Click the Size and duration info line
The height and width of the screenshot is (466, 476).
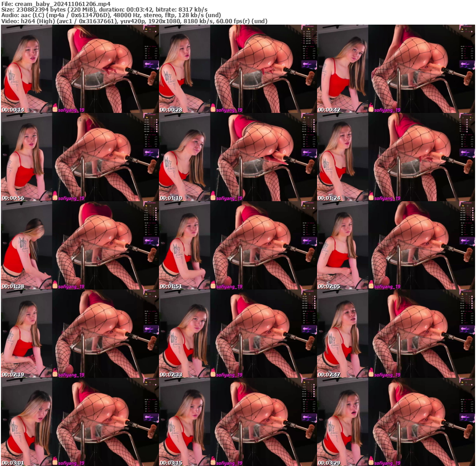coord(105,9)
